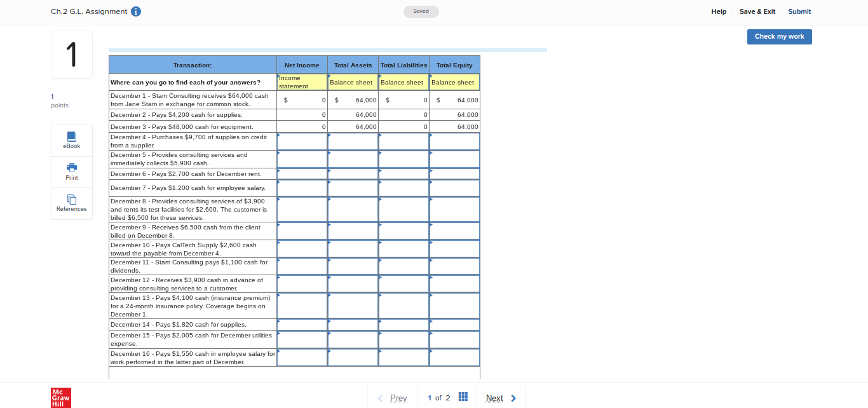Open the question navigation grid icon
Viewport: 868px width, 408px height.
(463, 396)
